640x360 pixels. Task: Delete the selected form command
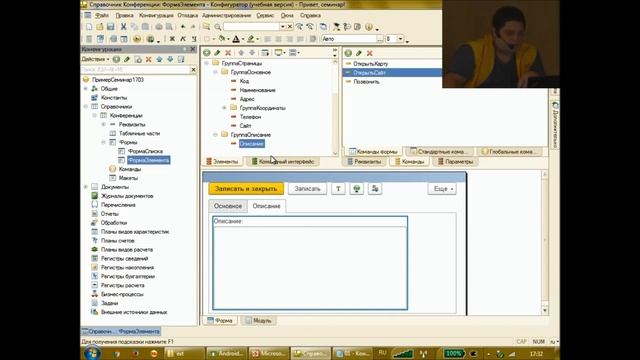pos(369,53)
